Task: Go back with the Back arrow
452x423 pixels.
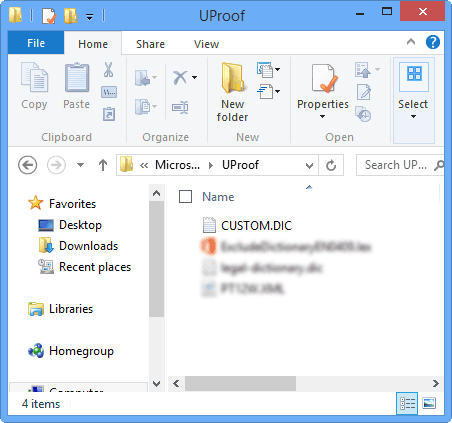Action: coord(27,165)
